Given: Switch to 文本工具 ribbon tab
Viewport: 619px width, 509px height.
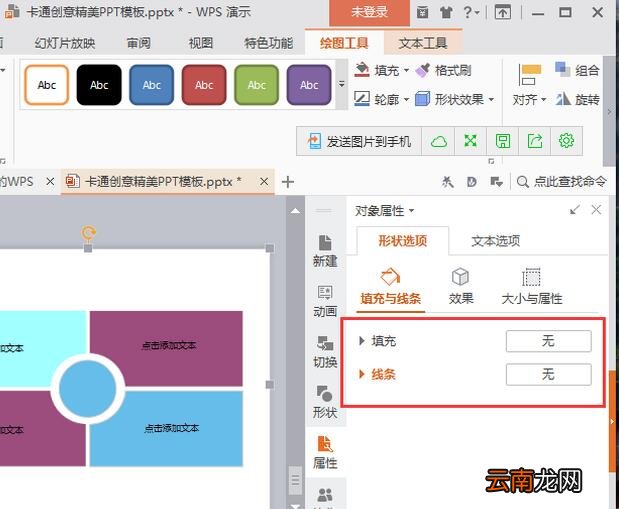Looking at the screenshot, I should point(422,43).
